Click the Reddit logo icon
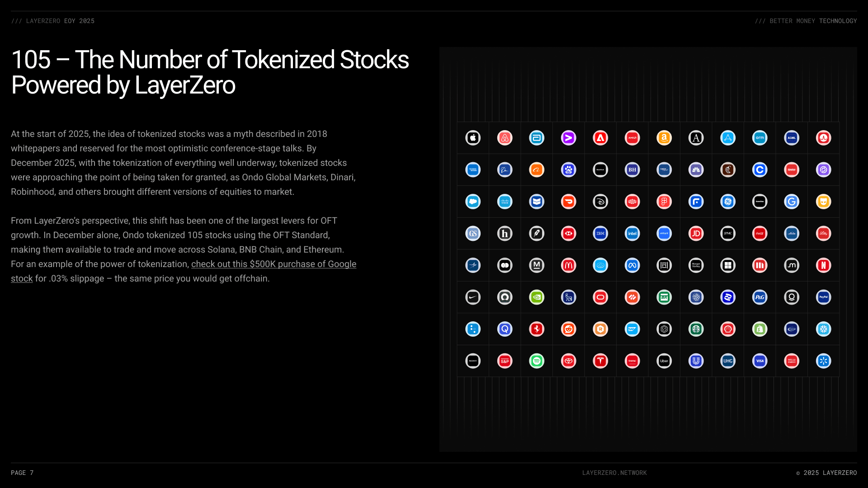Screen dimensions: 868x488 tap(568, 329)
